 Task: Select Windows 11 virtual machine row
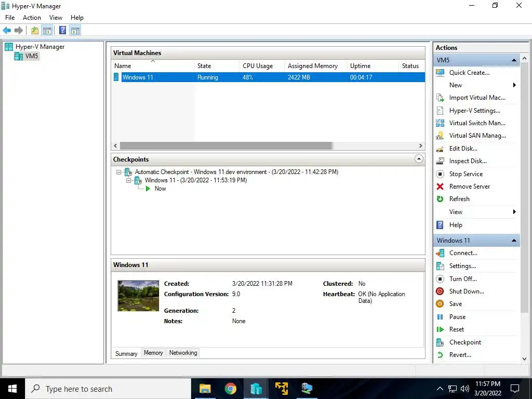click(269, 77)
